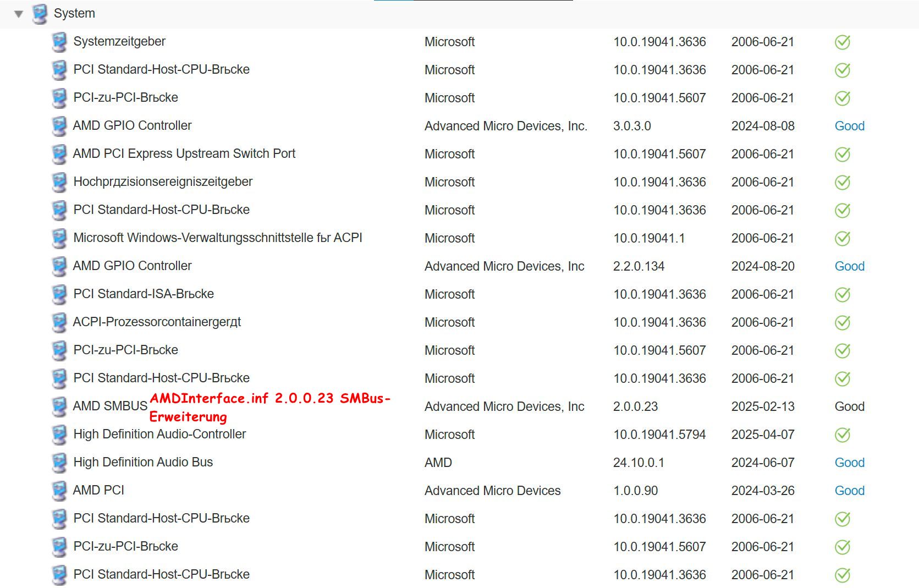919x588 pixels.
Task: Select the AMD SMBUS device name
Action: tap(110, 406)
